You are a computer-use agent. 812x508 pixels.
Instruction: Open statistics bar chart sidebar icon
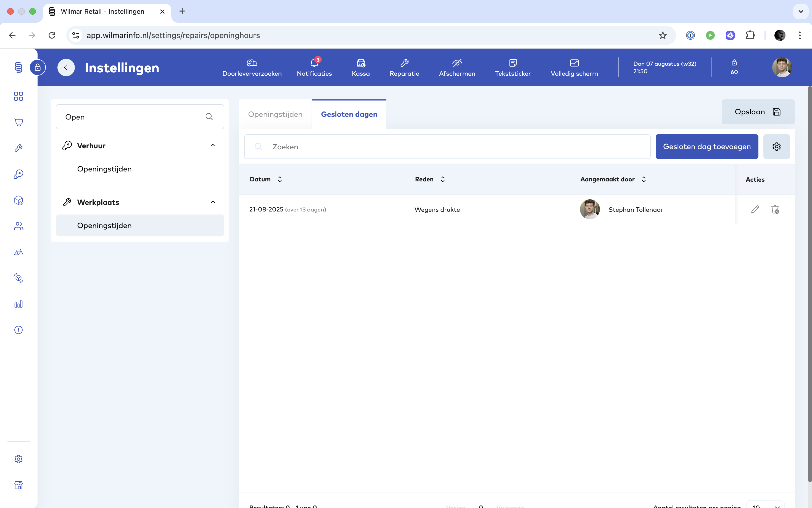point(19,304)
